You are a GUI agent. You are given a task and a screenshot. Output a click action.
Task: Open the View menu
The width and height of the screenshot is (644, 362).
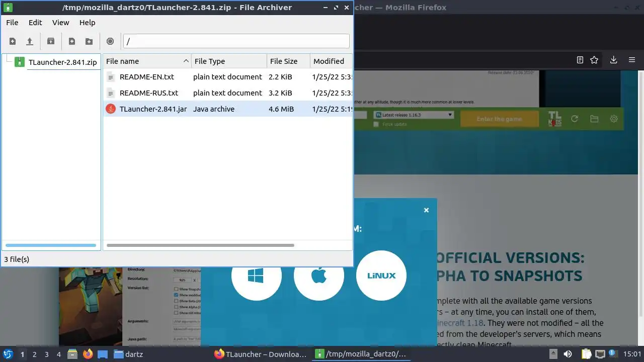(x=61, y=23)
